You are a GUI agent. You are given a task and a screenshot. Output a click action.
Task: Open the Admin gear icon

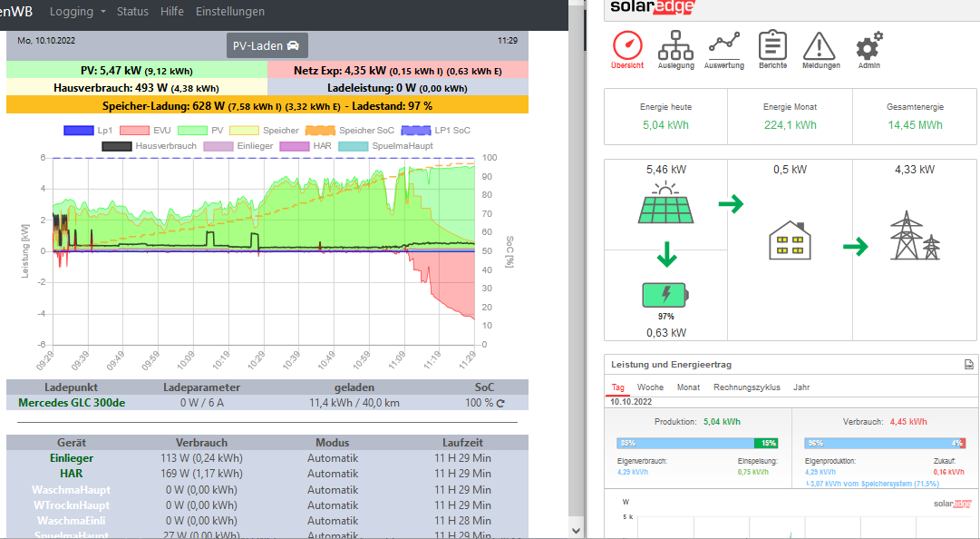[x=868, y=46]
